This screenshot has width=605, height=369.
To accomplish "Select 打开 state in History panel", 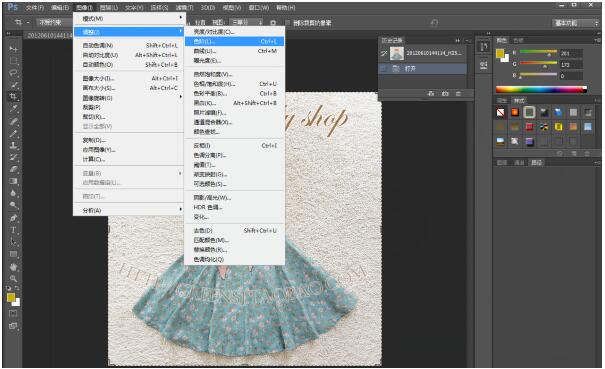I will (422, 69).
